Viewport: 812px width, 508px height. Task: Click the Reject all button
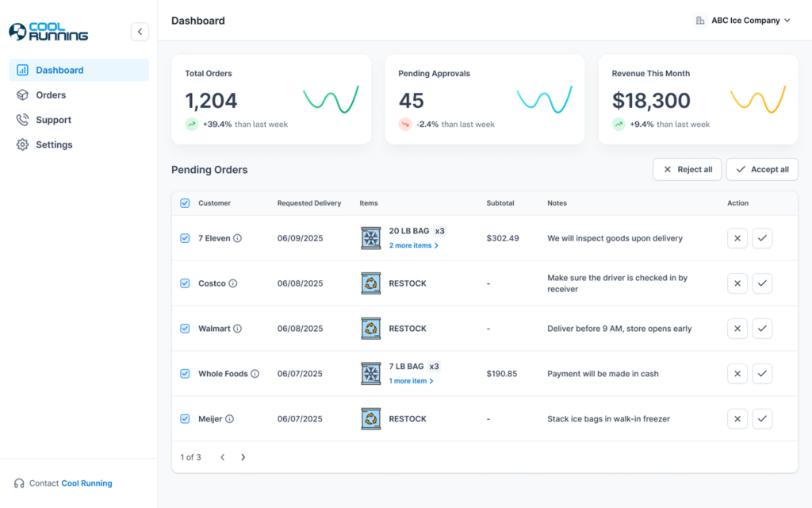688,169
